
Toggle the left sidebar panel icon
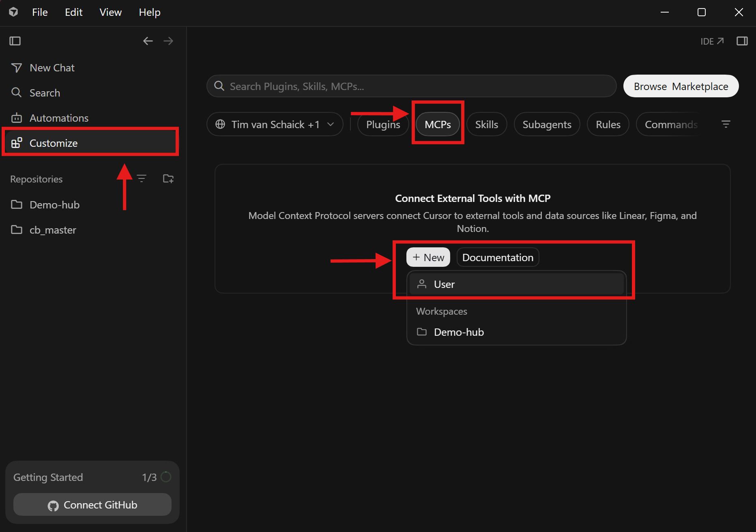coord(15,41)
